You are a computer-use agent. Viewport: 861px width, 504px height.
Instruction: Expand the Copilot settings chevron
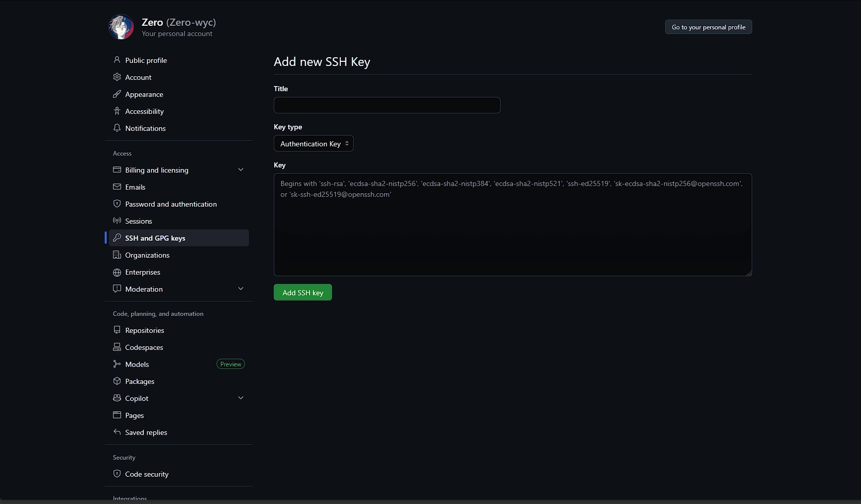240,398
